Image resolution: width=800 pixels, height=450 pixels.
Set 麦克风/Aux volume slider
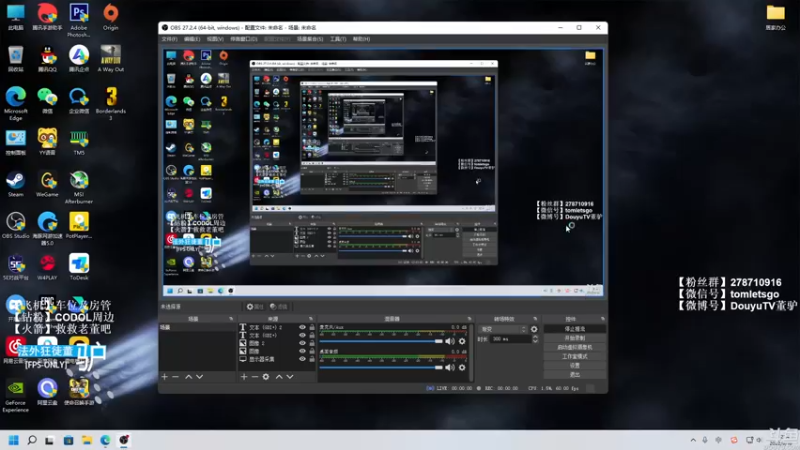coord(381,341)
